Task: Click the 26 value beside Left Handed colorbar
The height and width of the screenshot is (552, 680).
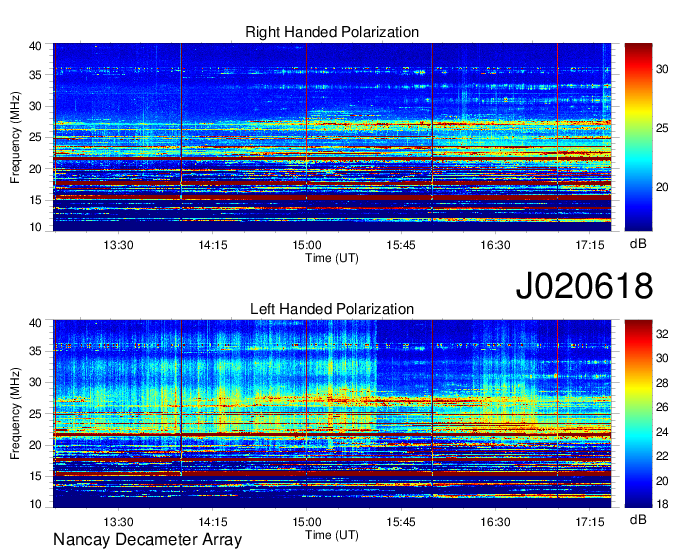Action: tap(662, 407)
